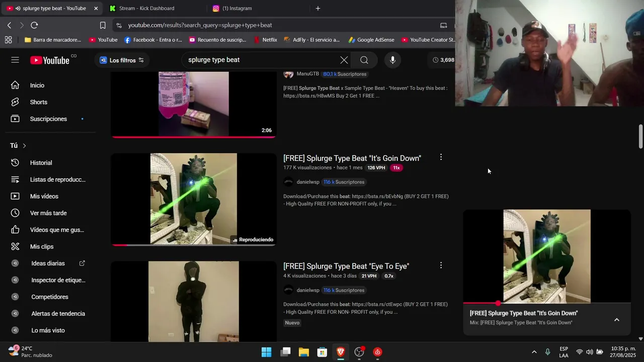This screenshot has height=362, width=644.
Task: Click the 126 VPH badge
Action: (376, 168)
